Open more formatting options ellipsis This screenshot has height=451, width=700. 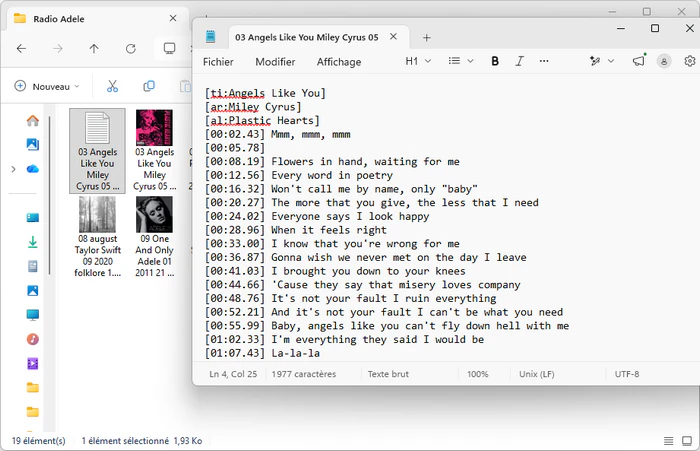pos(544,61)
